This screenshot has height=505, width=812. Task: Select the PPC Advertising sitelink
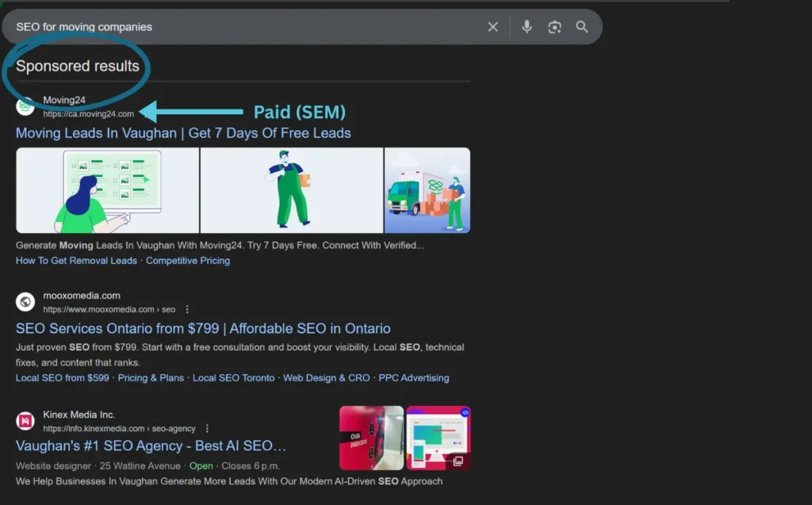point(413,377)
